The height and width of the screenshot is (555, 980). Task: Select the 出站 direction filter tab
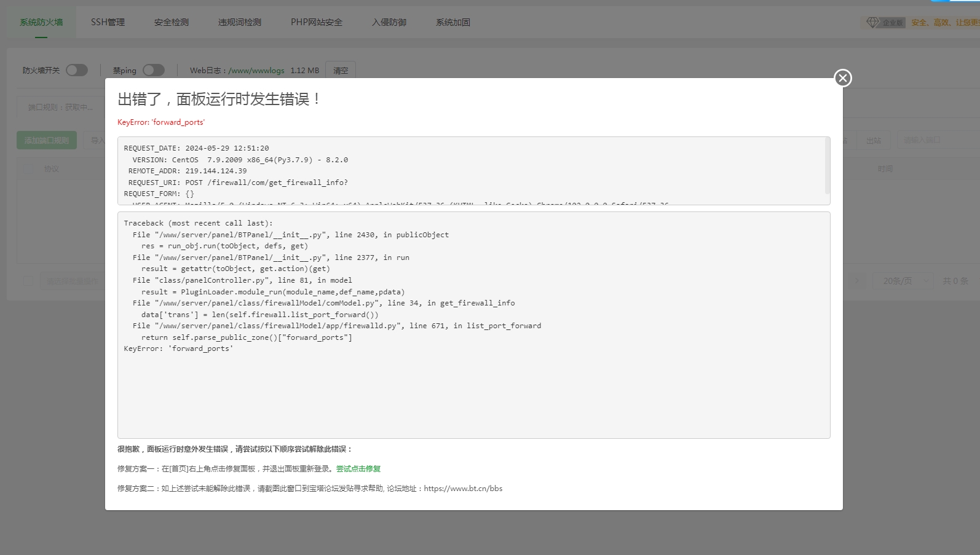[873, 141]
